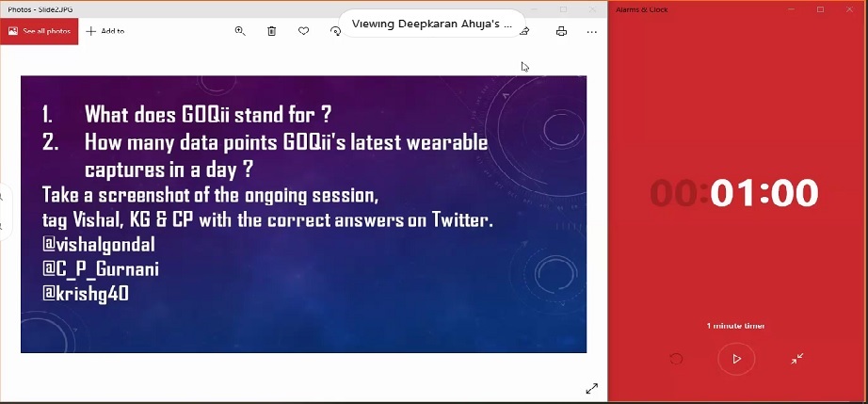Click the 00:01:00 timer display
This screenshot has height=404, width=868.
(x=734, y=193)
